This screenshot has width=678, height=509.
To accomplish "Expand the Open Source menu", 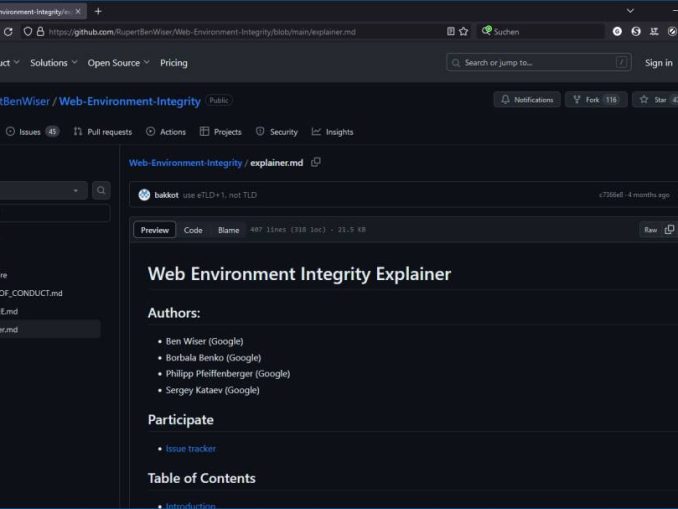I will click(x=118, y=63).
